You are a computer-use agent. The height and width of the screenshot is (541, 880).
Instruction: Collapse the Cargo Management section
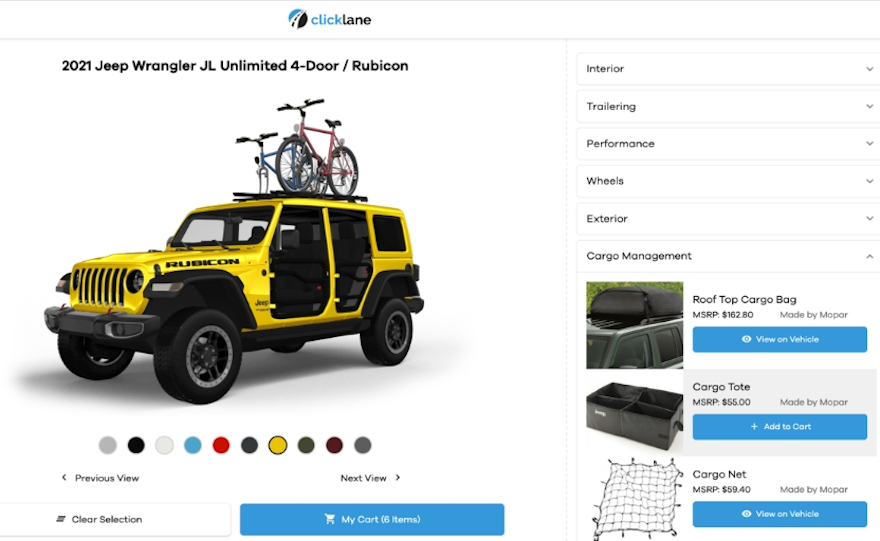pos(728,256)
